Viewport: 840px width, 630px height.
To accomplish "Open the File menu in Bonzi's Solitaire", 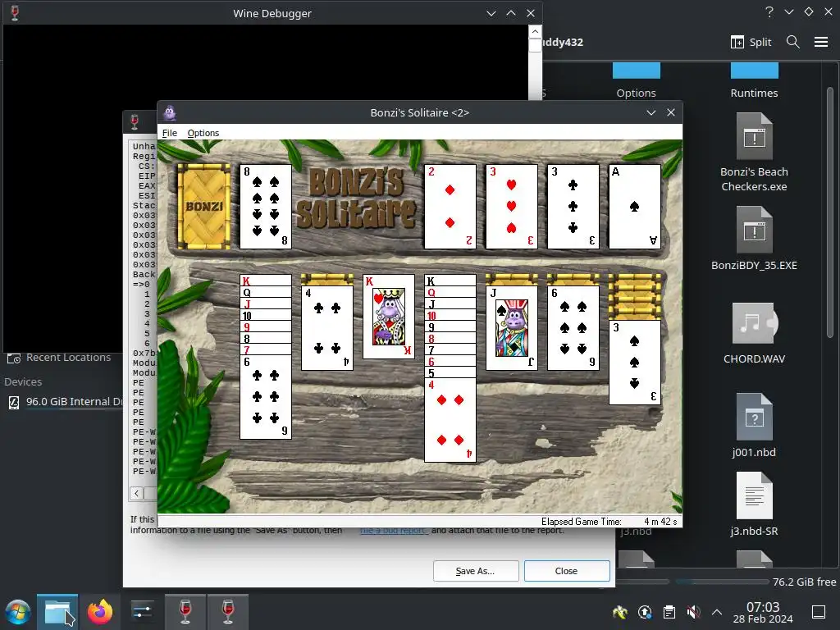I will coord(169,133).
